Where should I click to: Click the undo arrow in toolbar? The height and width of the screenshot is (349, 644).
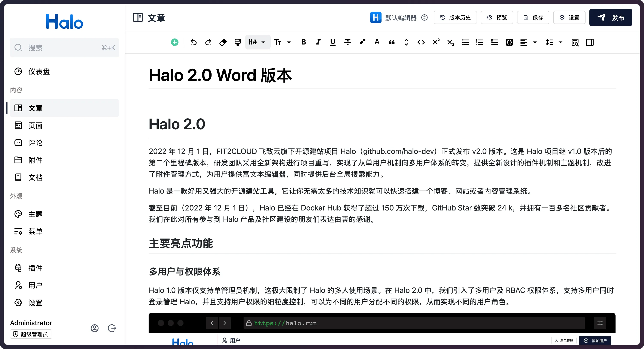pos(193,42)
